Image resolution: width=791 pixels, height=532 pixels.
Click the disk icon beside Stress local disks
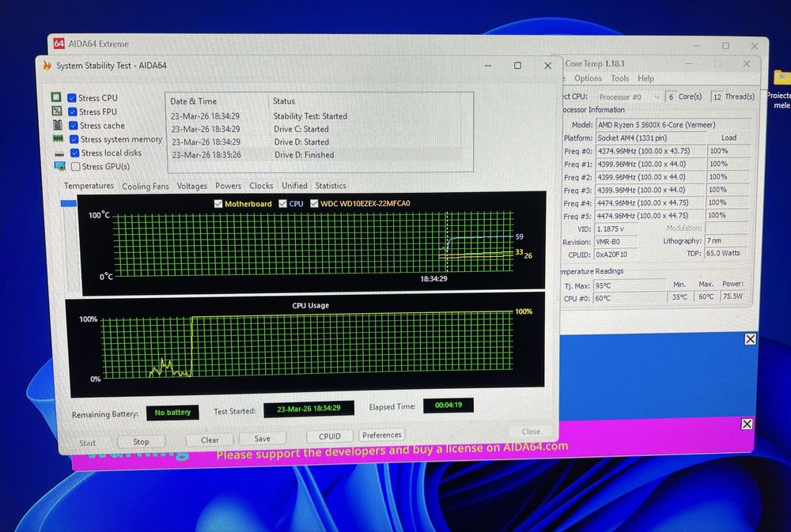click(59, 153)
